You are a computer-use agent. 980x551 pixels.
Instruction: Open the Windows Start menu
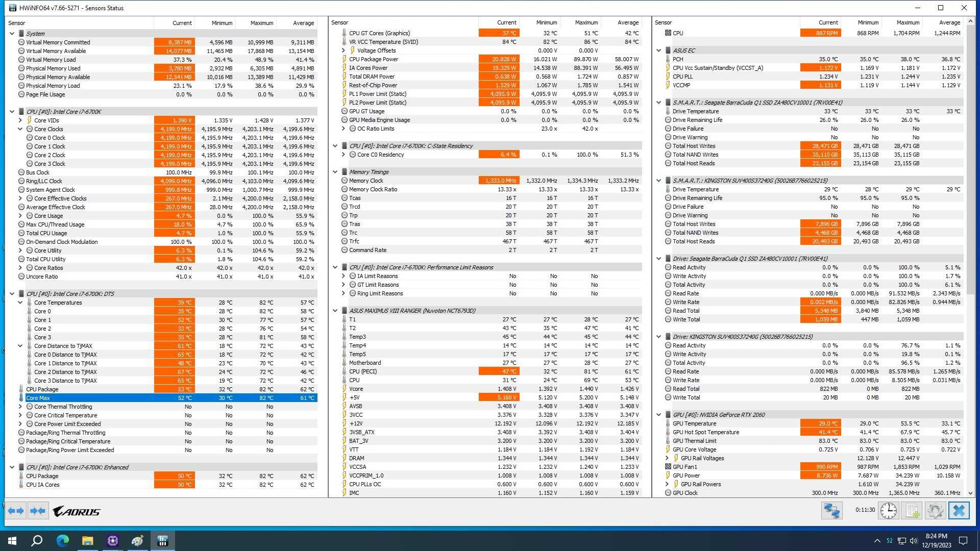12,541
